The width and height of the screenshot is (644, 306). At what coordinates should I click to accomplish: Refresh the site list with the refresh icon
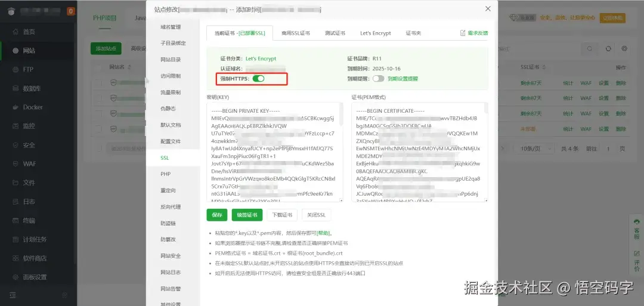point(608,48)
